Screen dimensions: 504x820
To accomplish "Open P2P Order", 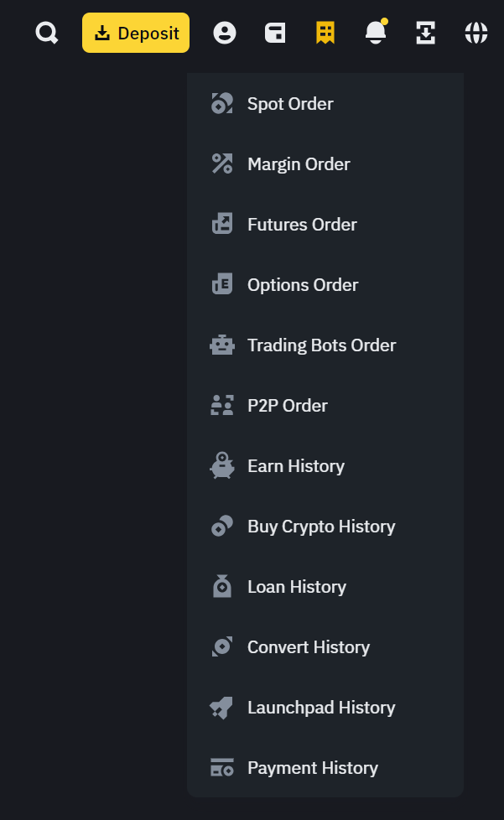I will pos(325,406).
